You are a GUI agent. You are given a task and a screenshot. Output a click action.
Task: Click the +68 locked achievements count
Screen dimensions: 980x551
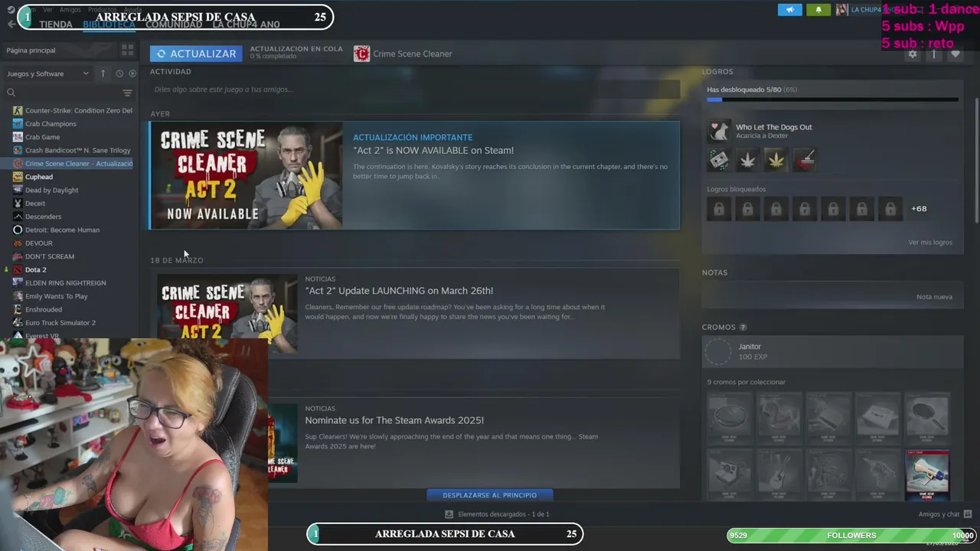point(919,208)
